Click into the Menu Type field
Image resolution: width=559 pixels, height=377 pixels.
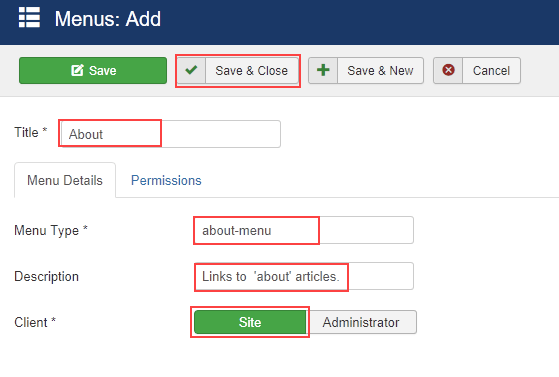[304, 230]
